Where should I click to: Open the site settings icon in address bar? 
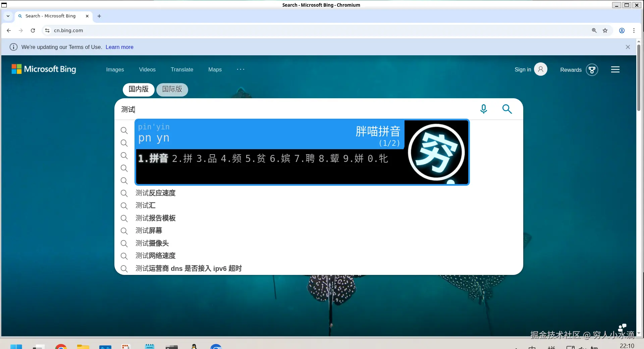(x=47, y=30)
